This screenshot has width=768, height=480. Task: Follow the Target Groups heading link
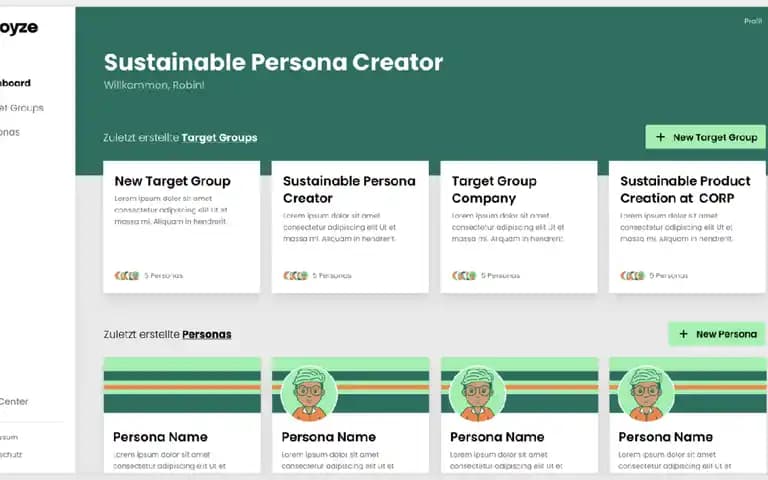point(219,138)
